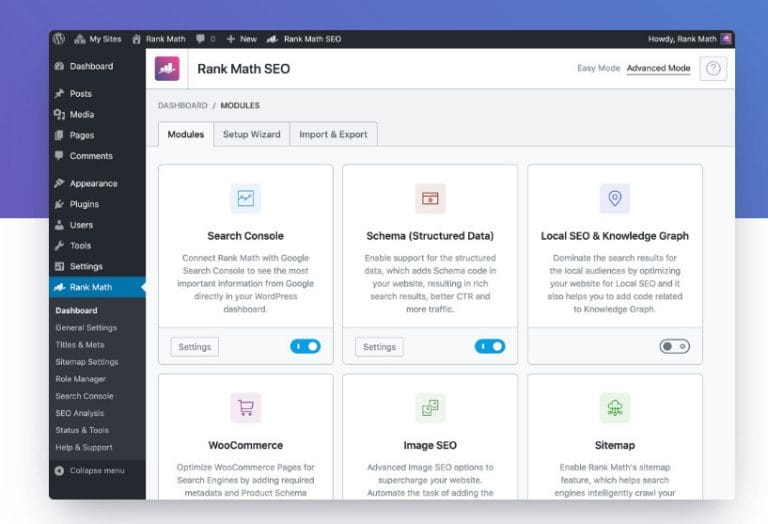Click the Schema structured data module icon
Viewport: 768px width, 524px height.
(x=430, y=198)
